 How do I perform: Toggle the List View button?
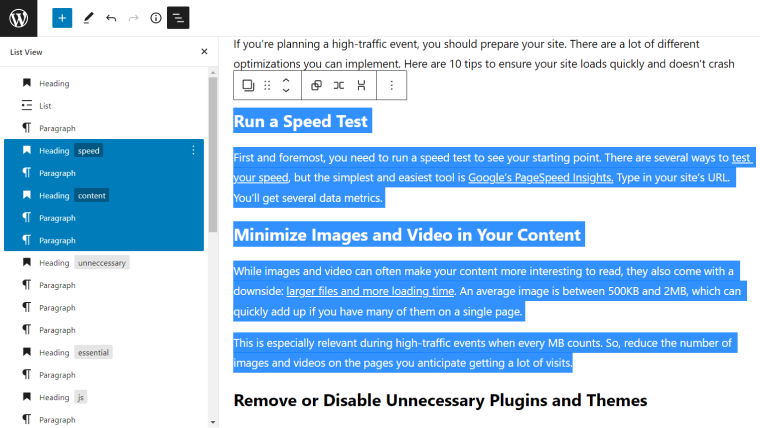pos(178,18)
